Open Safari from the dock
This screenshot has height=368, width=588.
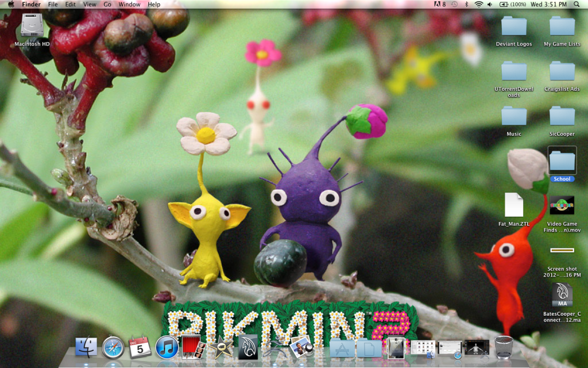[113, 347]
